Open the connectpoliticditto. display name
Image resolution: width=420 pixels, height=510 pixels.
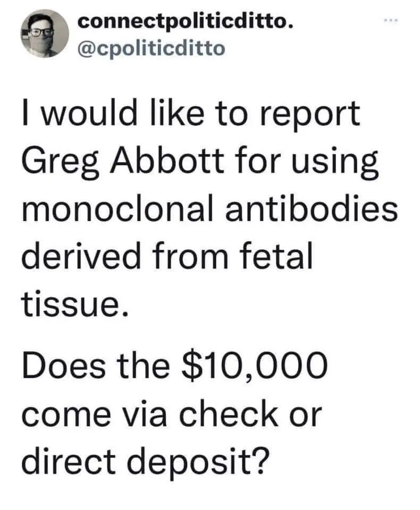coord(184,24)
